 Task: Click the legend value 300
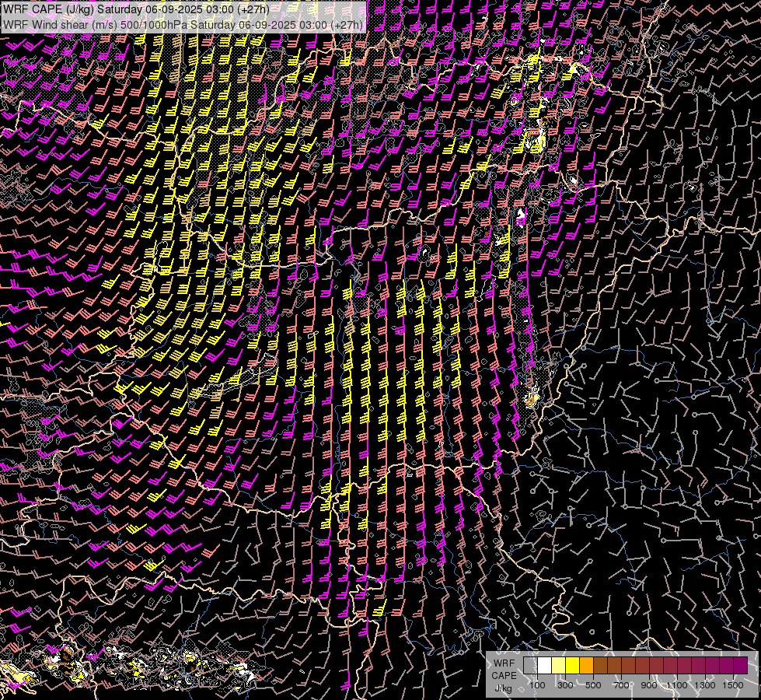pos(565,685)
